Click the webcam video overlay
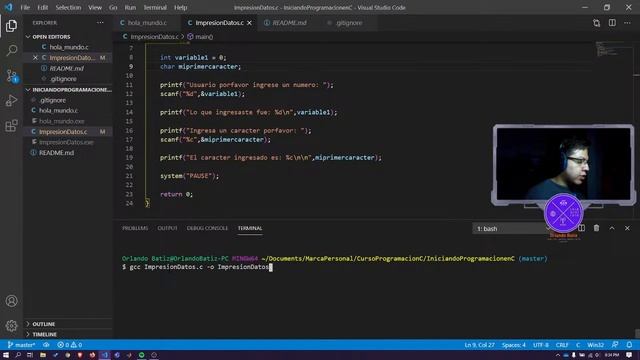The height and width of the screenshot is (360, 640). 563,164
